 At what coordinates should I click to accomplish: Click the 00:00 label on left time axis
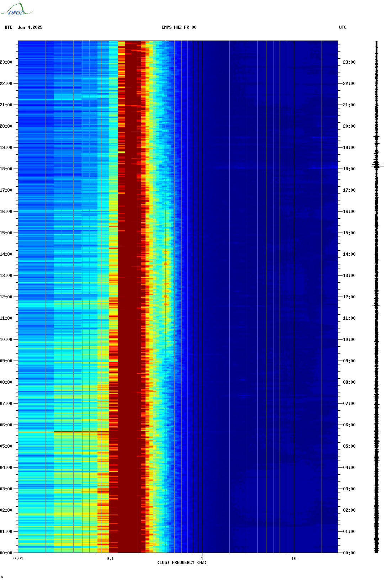point(6,553)
